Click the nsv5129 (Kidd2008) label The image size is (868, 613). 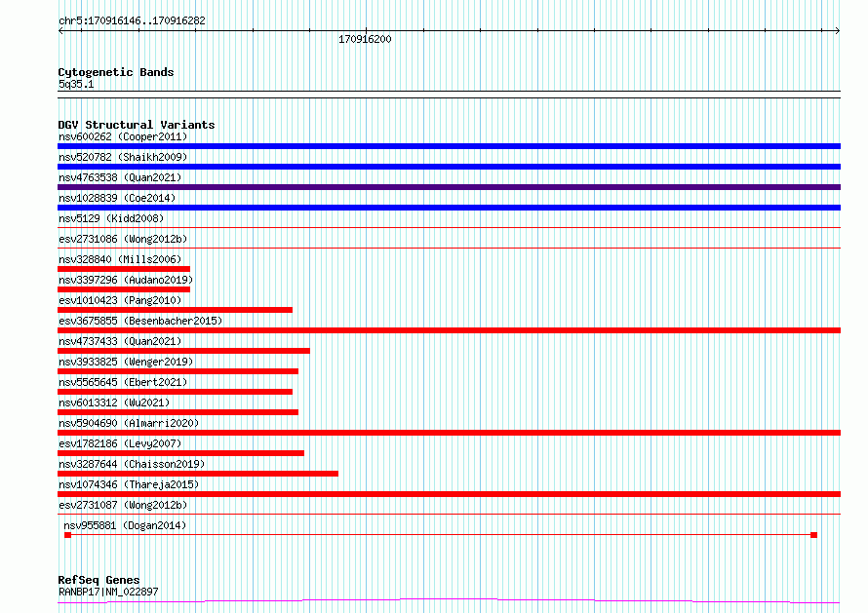pos(111,218)
